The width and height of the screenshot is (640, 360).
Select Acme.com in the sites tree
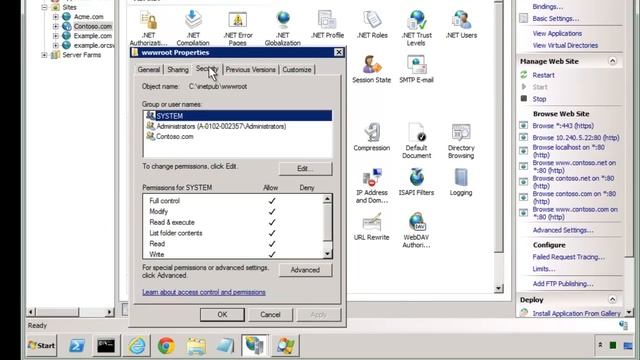pos(88,17)
